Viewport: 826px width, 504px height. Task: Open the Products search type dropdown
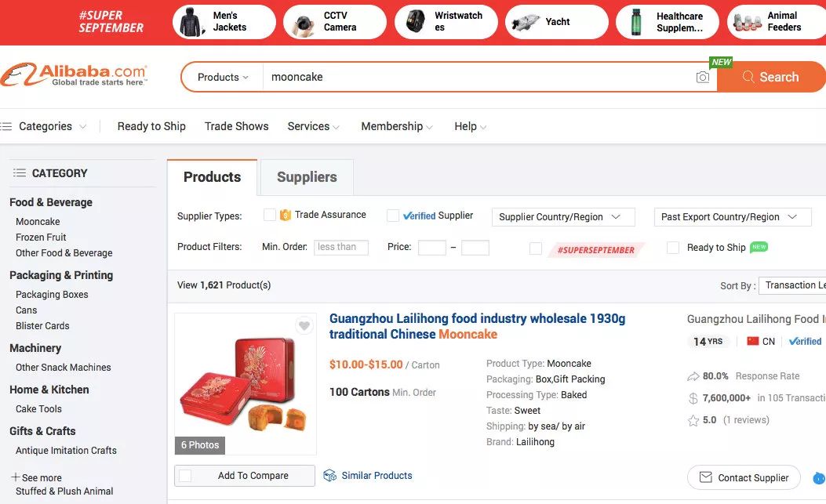(x=223, y=77)
